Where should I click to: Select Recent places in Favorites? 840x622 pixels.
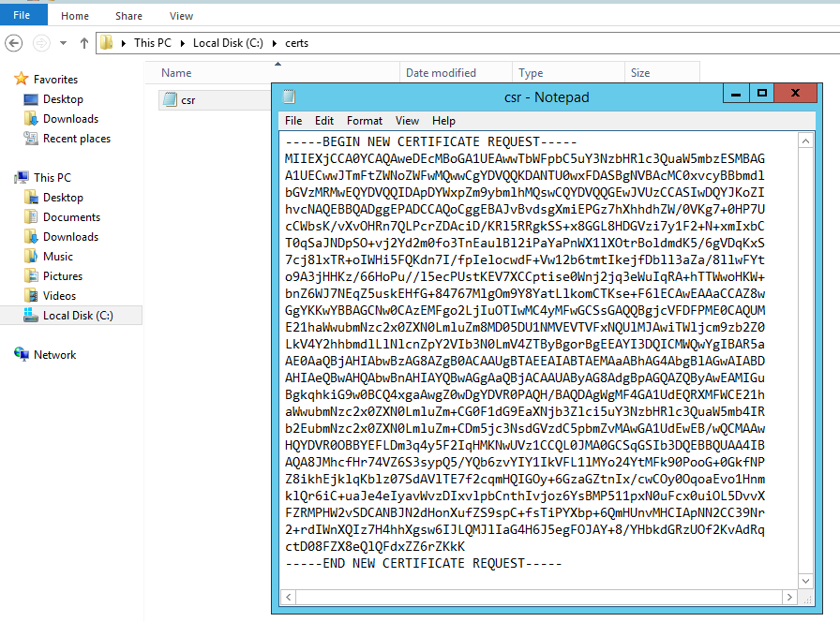coord(76,139)
